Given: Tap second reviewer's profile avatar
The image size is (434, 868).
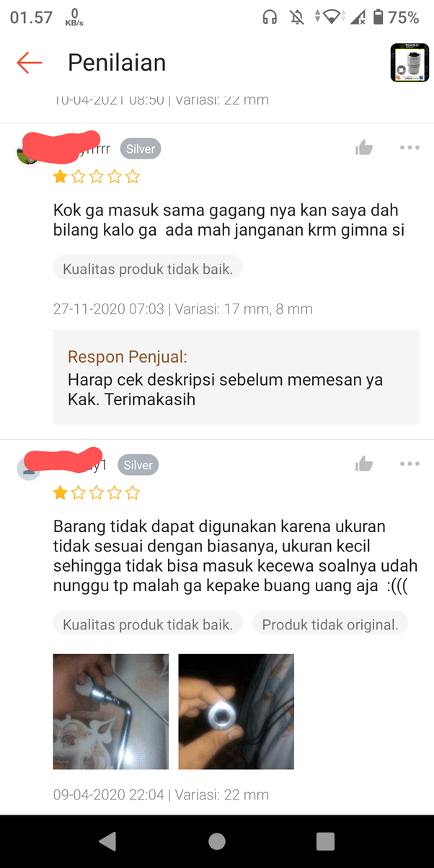Looking at the screenshot, I should tap(28, 469).
